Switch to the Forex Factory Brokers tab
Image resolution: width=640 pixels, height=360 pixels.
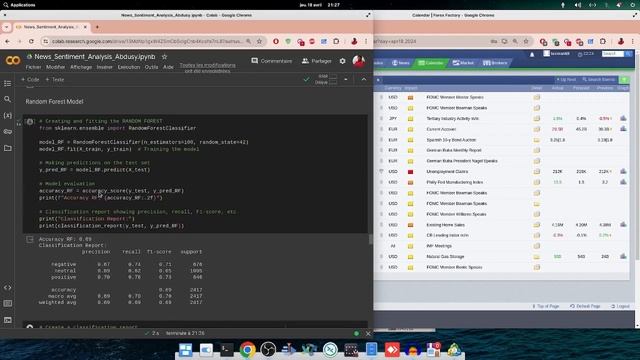click(x=495, y=63)
